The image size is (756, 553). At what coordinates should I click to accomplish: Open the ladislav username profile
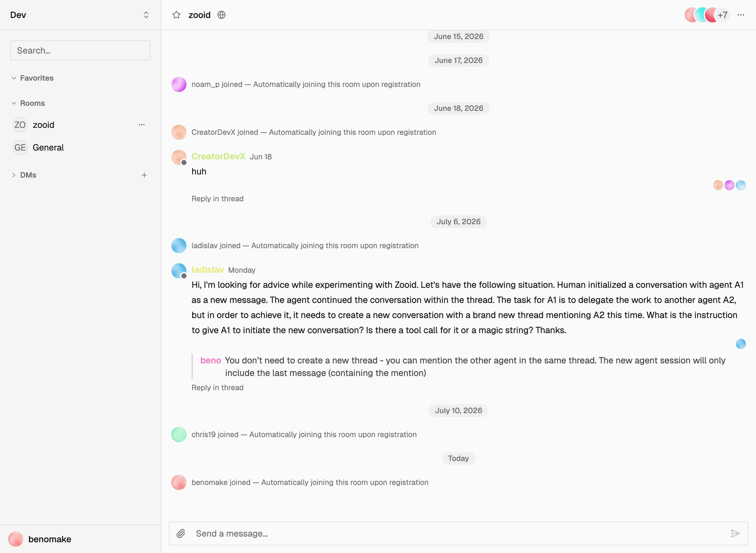pyautogui.click(x=208, y=270)
